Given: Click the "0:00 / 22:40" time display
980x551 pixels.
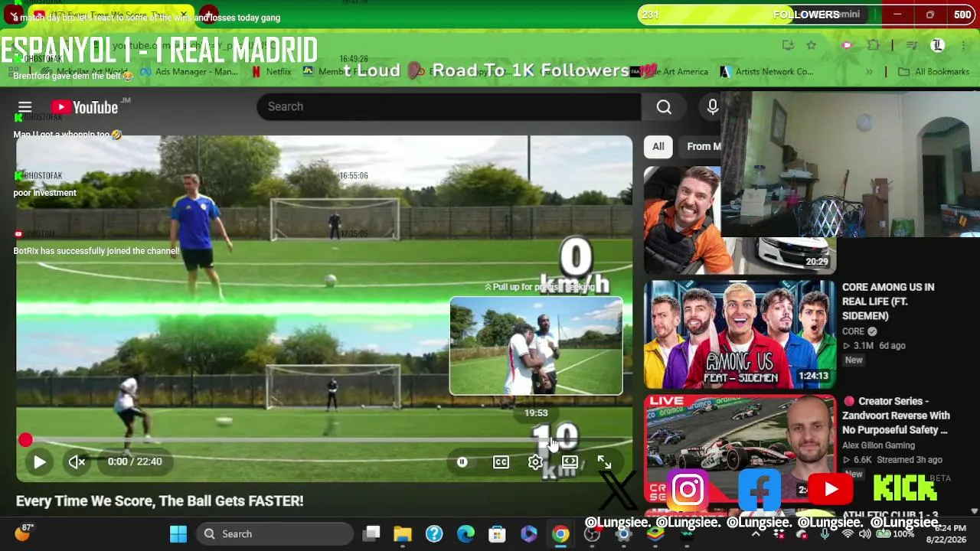Looking at the screenshot, I should [x=135, y=461].
